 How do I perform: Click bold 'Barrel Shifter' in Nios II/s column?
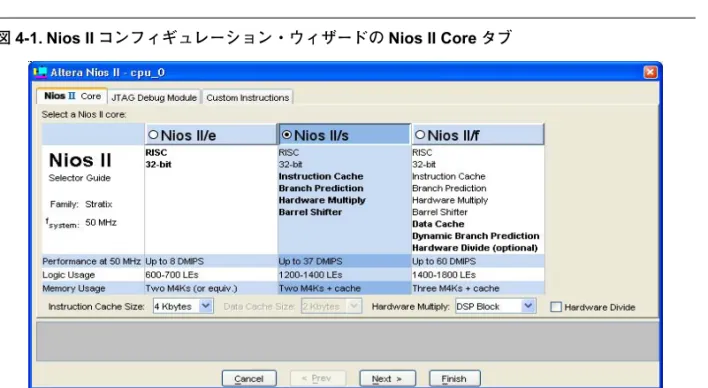point(310,212)
